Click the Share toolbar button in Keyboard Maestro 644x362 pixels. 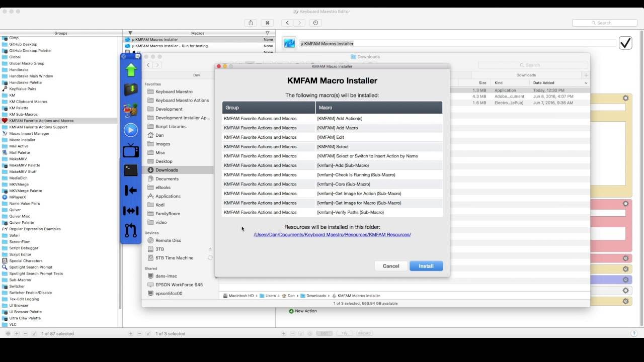pos(251,23)
